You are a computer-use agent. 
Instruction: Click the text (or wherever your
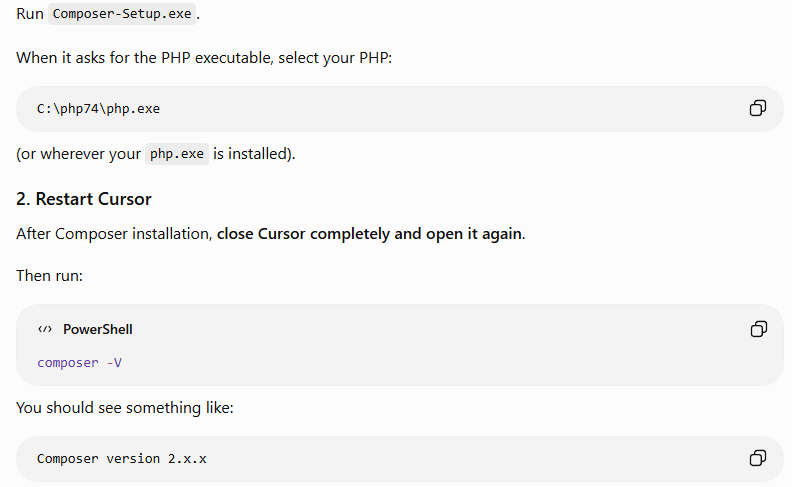coord(78,154)
